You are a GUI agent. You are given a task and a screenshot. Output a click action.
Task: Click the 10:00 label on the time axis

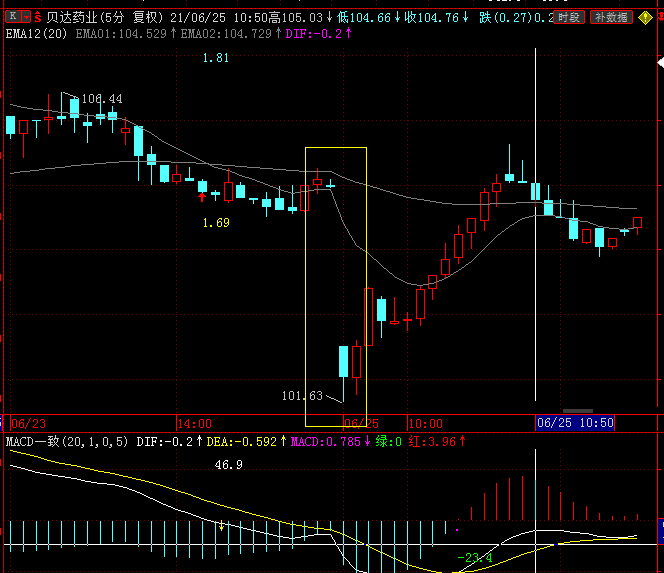426,424
